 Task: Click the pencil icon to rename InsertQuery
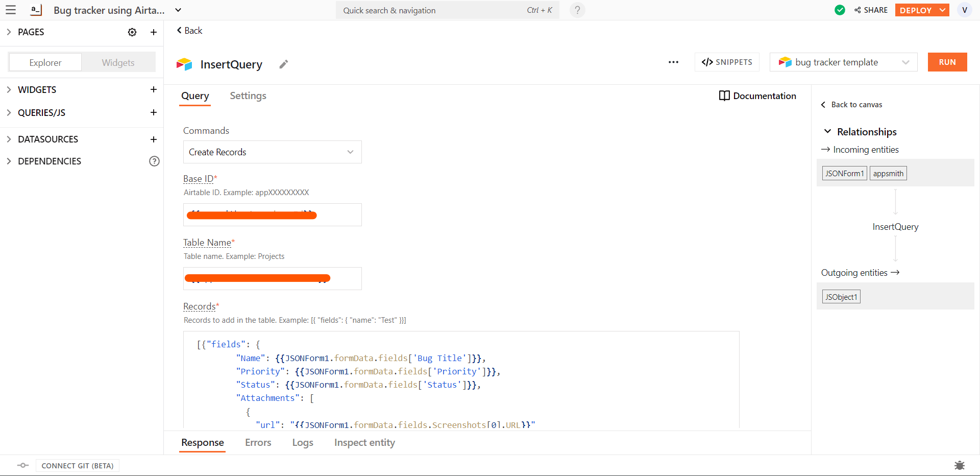[x=284, y=64]
